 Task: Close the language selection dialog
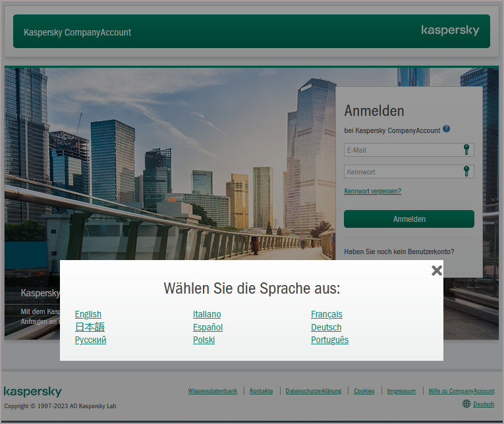(x=437, y=271)
